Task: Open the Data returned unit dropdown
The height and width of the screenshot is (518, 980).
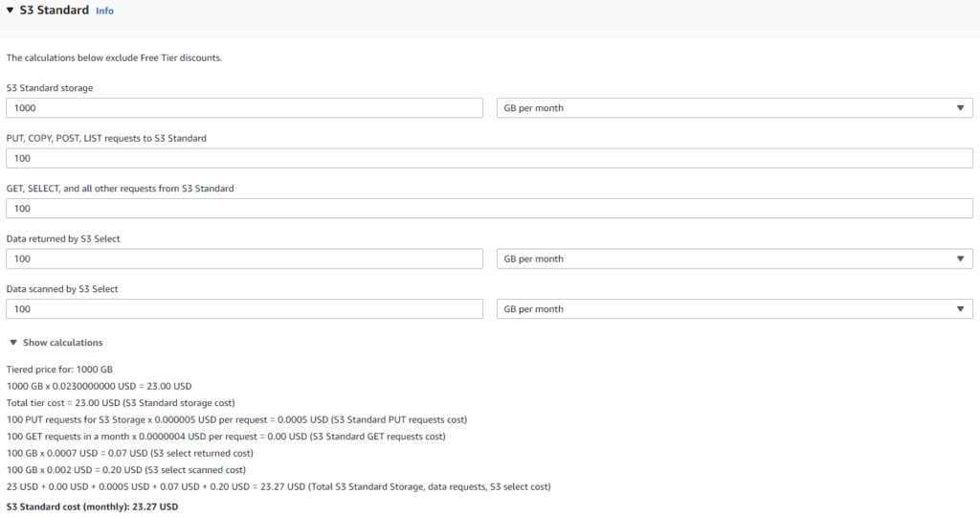Action: pos(734,259)
